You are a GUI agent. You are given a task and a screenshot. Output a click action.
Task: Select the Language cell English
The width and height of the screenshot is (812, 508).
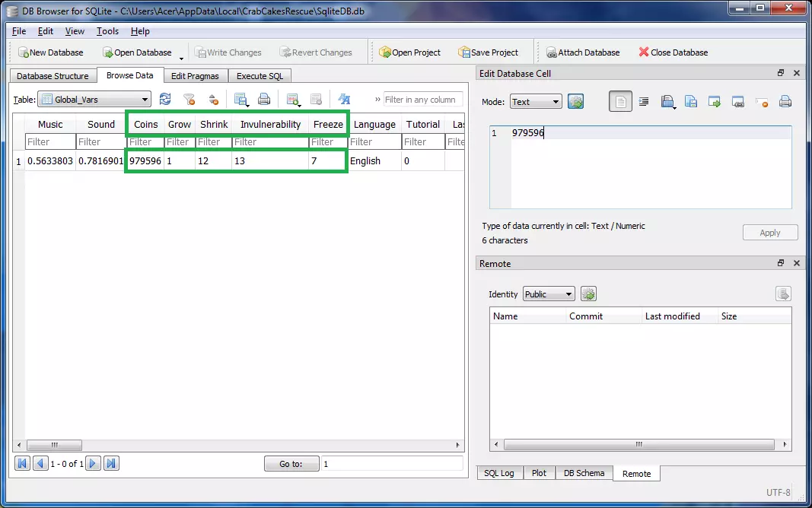(x=374, y=161)
